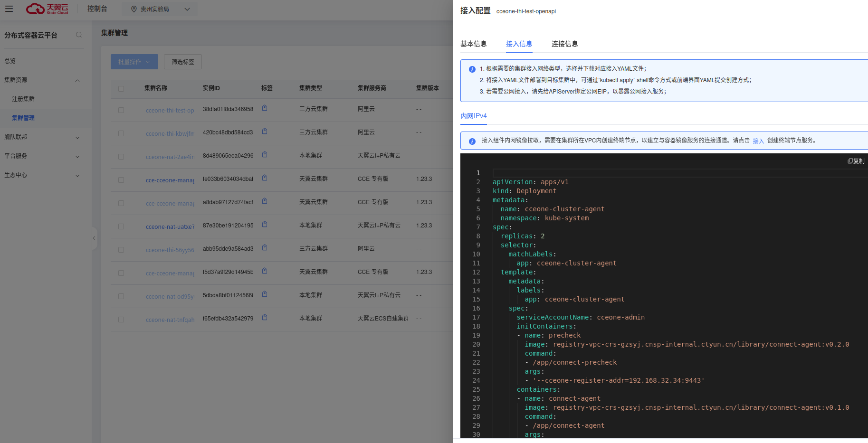This screenshot has width=868, height=443.
Task: Open the hamburger menu icon
Action: click(x=9, y=9)
